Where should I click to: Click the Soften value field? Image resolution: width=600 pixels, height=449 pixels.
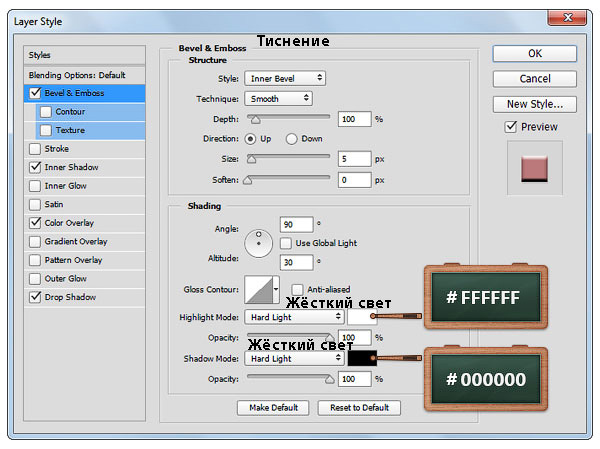pos(354,180)
